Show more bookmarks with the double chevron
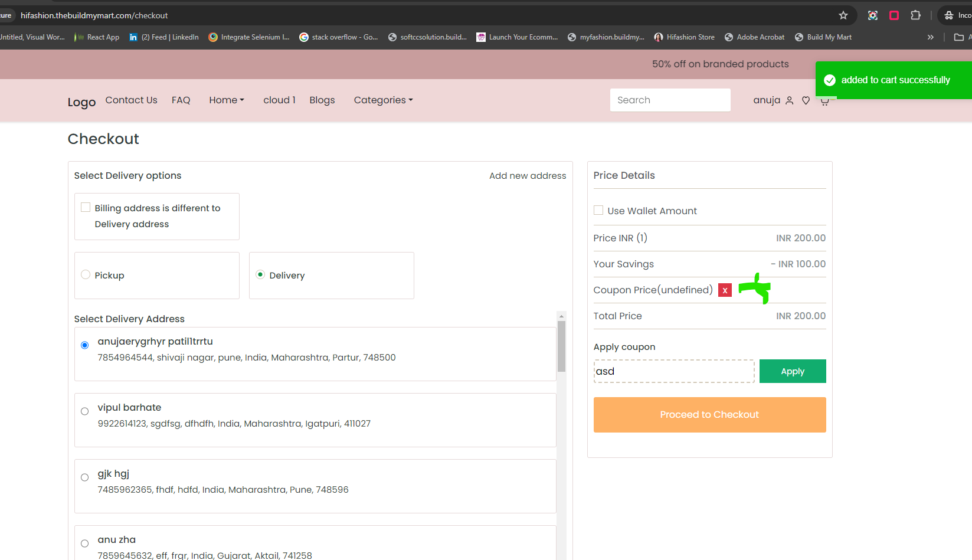This screenshot has height=560, width=972. (931, 37)
